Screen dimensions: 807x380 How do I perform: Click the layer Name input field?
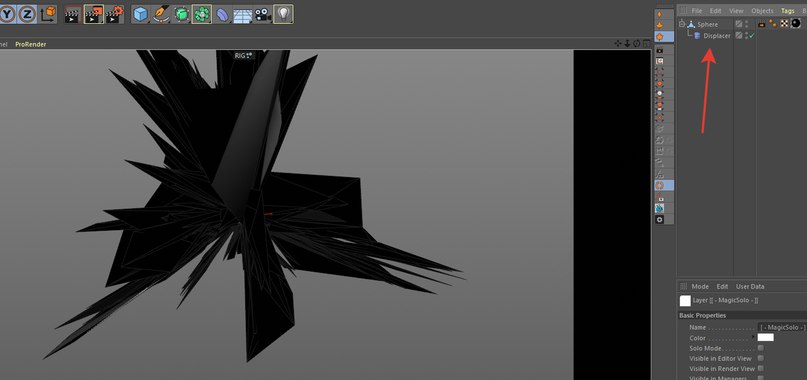pyautogui.click(x=782, y=327)
